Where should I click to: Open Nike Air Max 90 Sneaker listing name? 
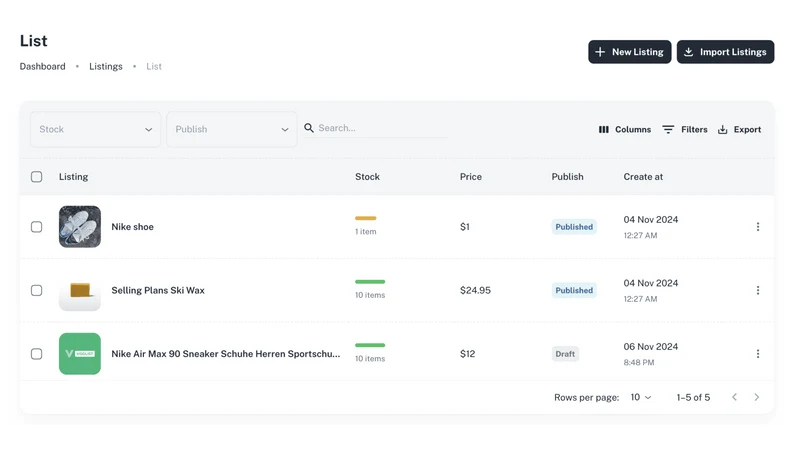(x=226, y=354)
